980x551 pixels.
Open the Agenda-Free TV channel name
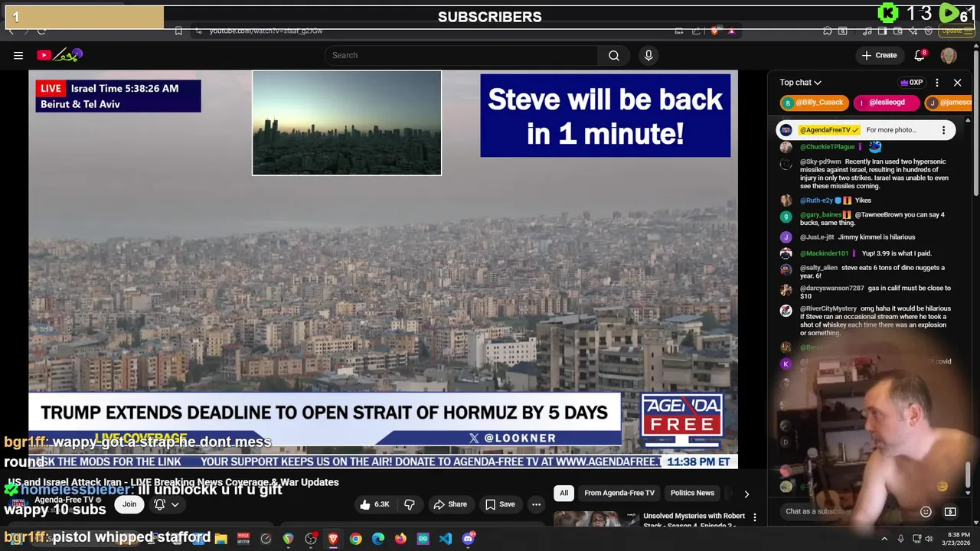tap(64, 500)
